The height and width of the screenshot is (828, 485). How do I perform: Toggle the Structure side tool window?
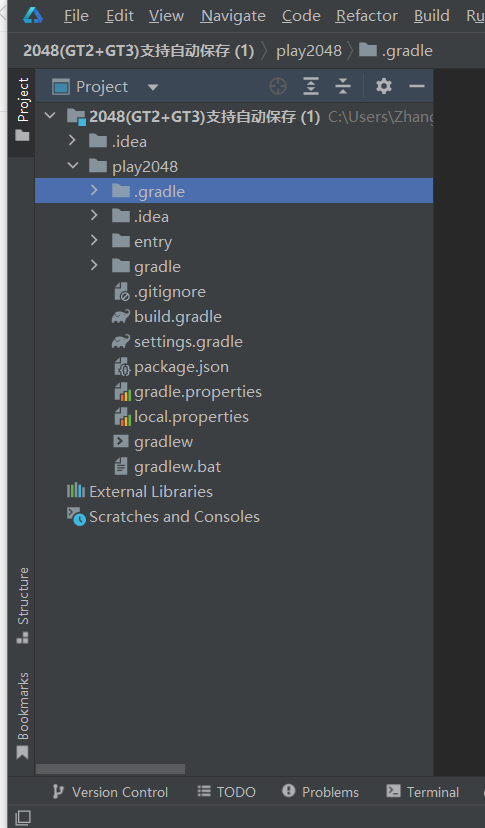[x=22, y=605]
